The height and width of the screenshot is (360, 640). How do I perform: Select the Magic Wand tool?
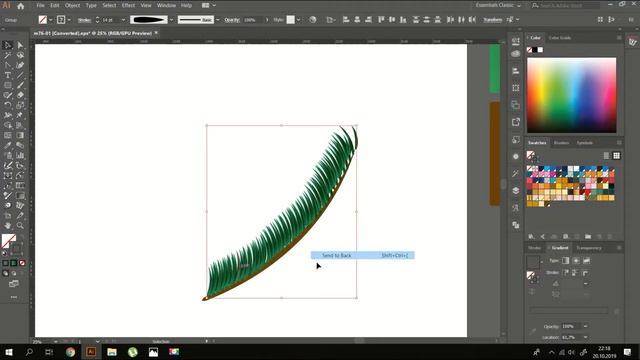point(7,55)
